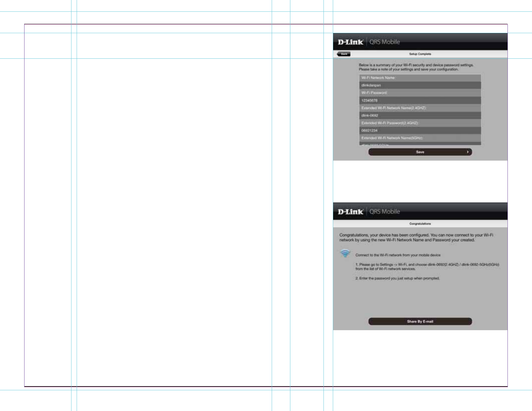Click the 'Below is a summary' description text
The height and width of the screenshot is (411, 532).
[x=416, y=67]
